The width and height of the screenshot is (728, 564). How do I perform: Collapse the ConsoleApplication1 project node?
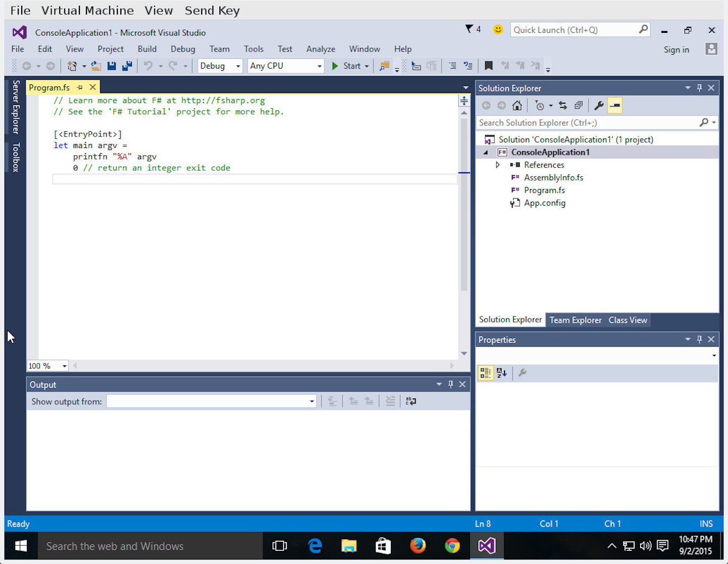click(486, 152)
